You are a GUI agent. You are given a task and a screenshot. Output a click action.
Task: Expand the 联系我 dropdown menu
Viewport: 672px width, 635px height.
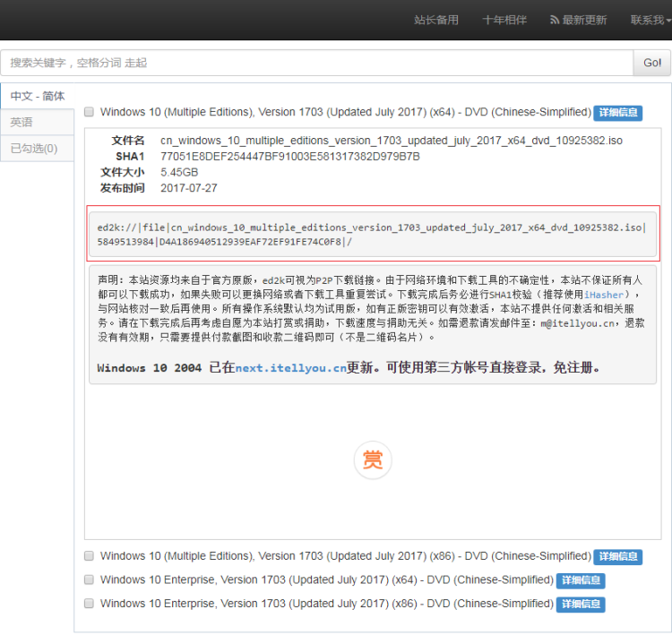point(650,20)
